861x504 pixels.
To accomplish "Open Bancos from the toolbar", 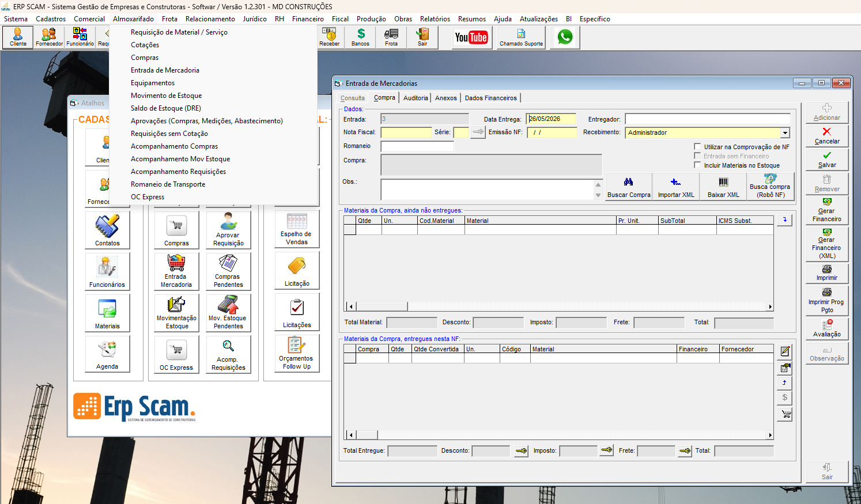I will click(x=361, y=37).
